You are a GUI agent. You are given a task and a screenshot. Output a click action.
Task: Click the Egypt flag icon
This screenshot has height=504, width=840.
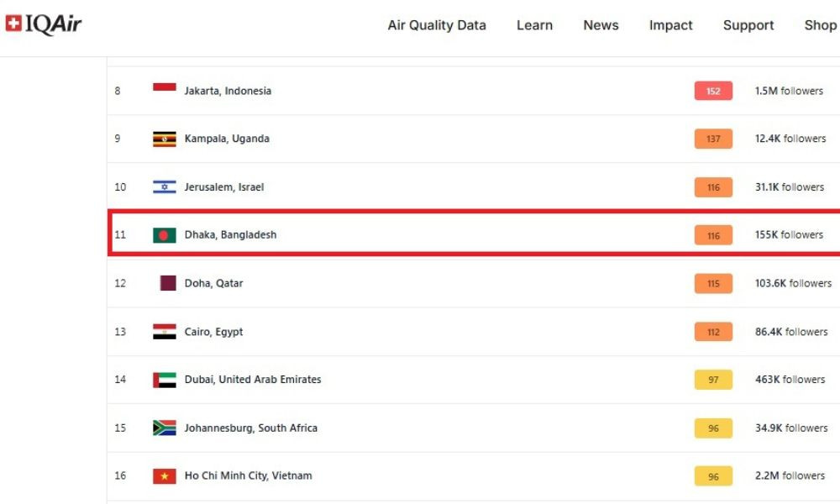coord(165,332)
